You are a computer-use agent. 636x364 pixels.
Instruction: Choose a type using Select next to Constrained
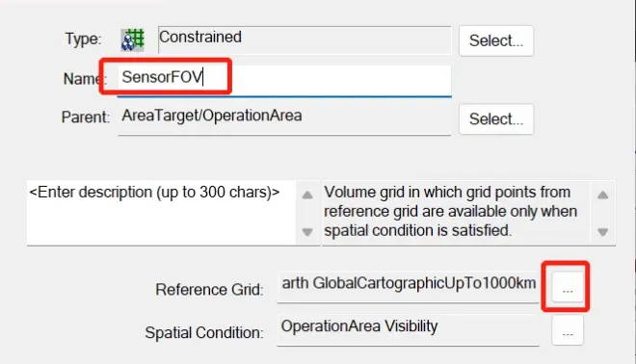(x=496, y=40)
